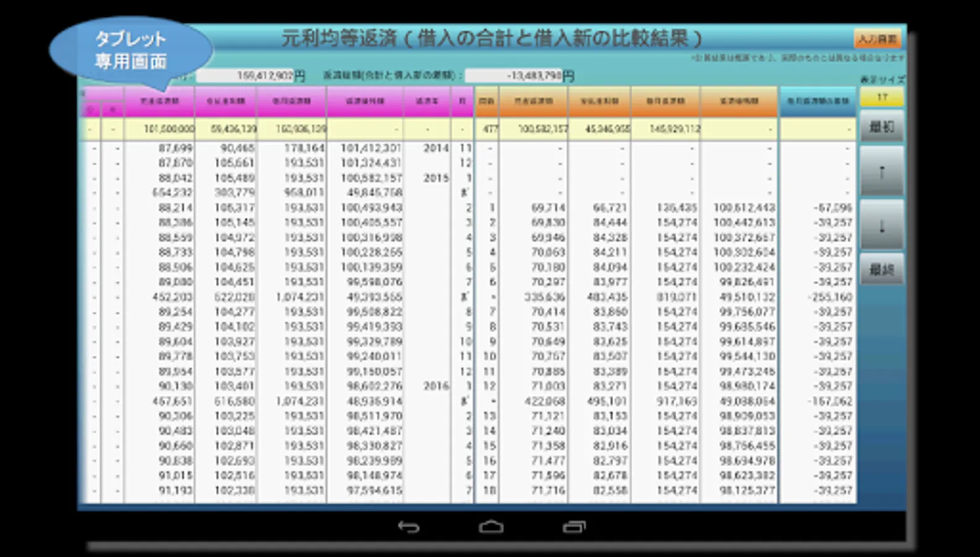Open the orange 入力画面 button
Image resolution: width=980 pixels, height=557 pixels.
pyautogui.click(x=877, y=39)
